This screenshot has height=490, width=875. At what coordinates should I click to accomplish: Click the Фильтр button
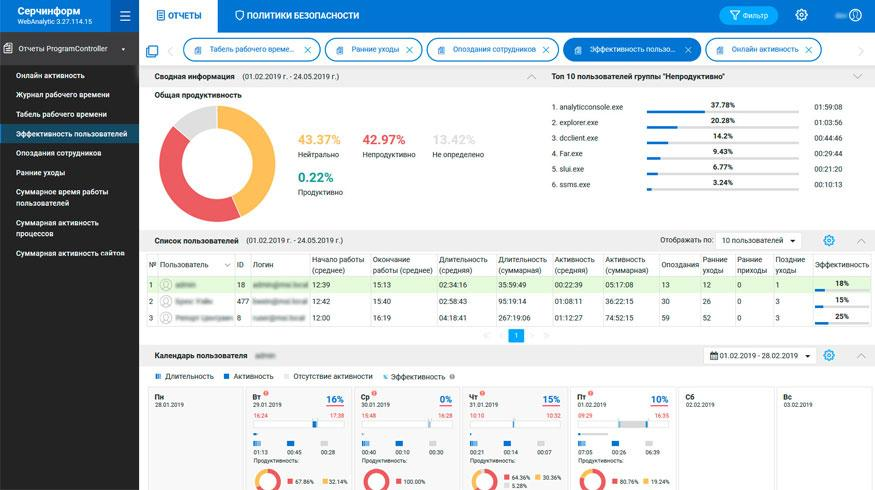click(748, 15)
